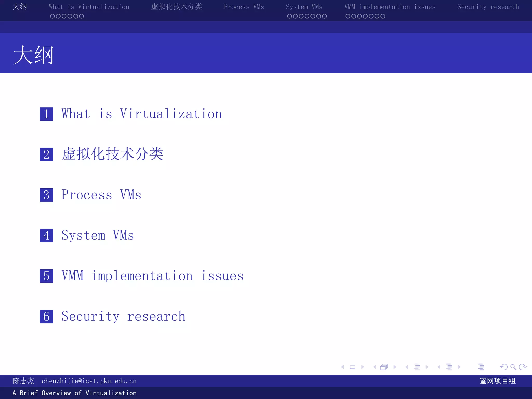
Task: Open VMM implementation issues header tab
Action: point(390,7)
